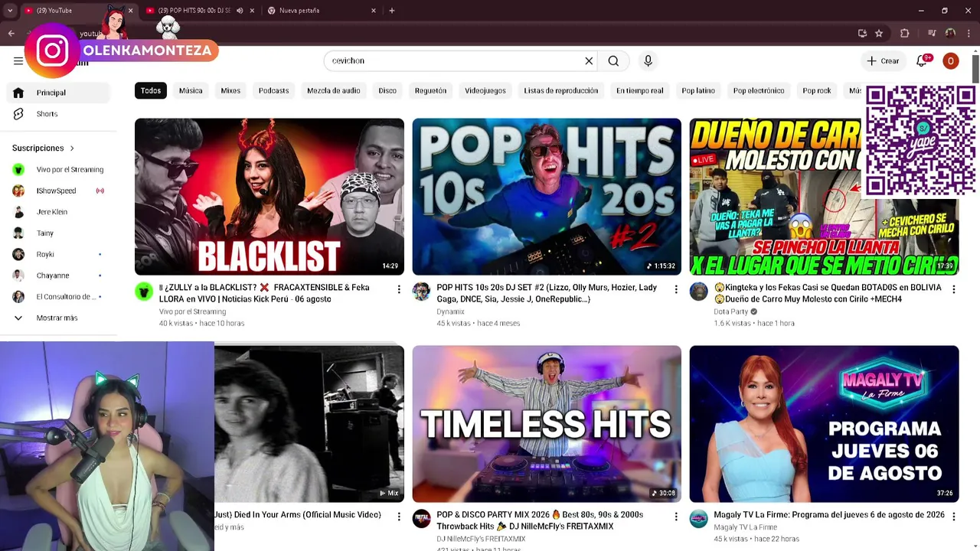Open Tainy channel in subscriptions
This screenshot has height=551, width=980.
coord(58,233)
